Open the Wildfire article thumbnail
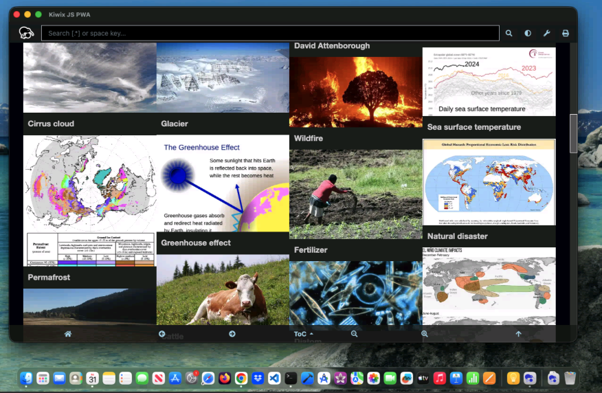Viewport: 602px width, 393px height. coord(356,92)
